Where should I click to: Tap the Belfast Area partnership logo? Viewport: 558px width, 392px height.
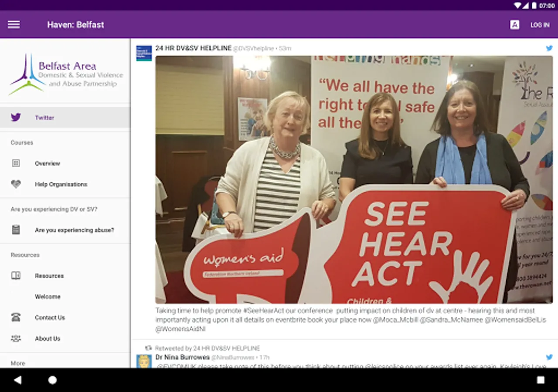pos(65,74)
